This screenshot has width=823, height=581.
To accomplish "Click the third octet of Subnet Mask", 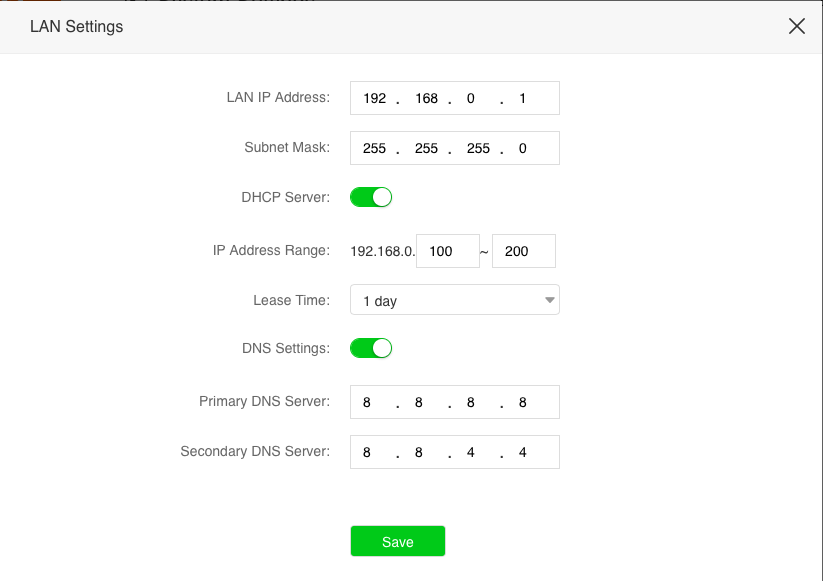I will tap(478, 148).
